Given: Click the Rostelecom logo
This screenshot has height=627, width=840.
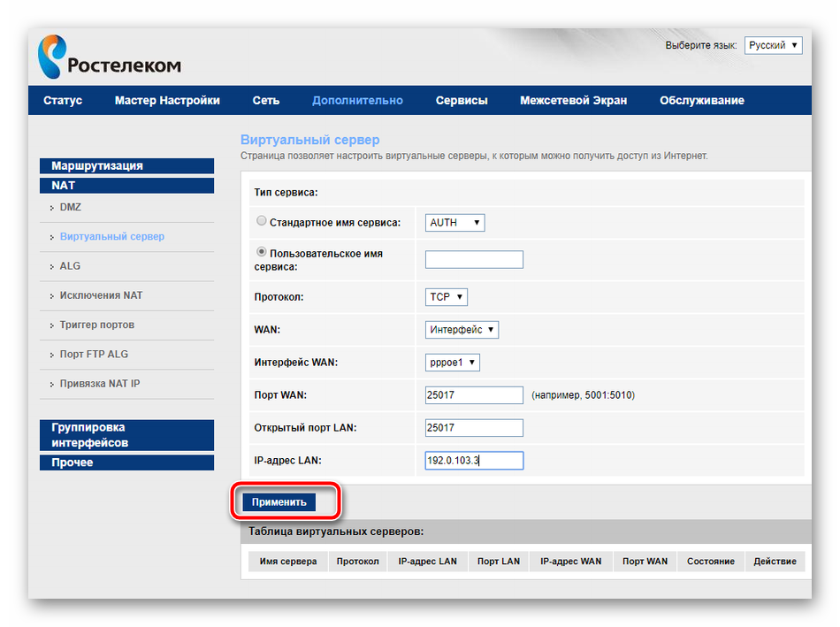Looking at the screenshot, I should (109, 57).
